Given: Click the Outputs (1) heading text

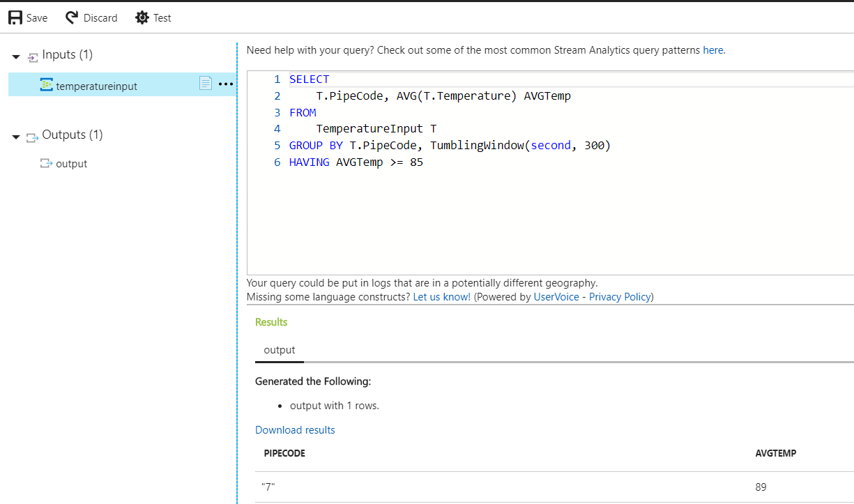Looking at the screenshot, I should click(x=73, y=135).
